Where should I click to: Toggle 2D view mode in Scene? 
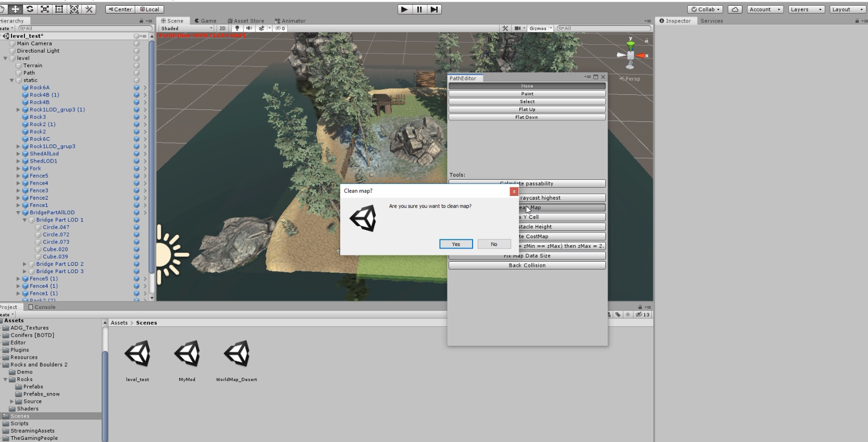click(x=222, y=28)
